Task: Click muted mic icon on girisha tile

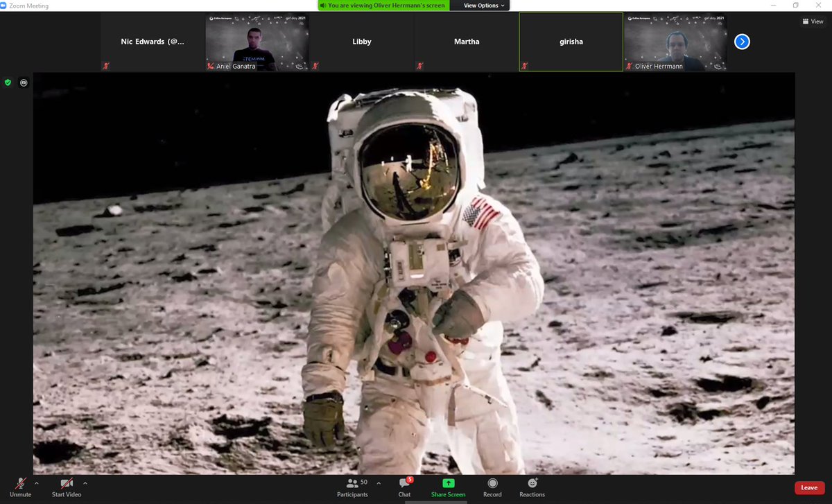Action: pyautogui.click(x=525, y=66)
